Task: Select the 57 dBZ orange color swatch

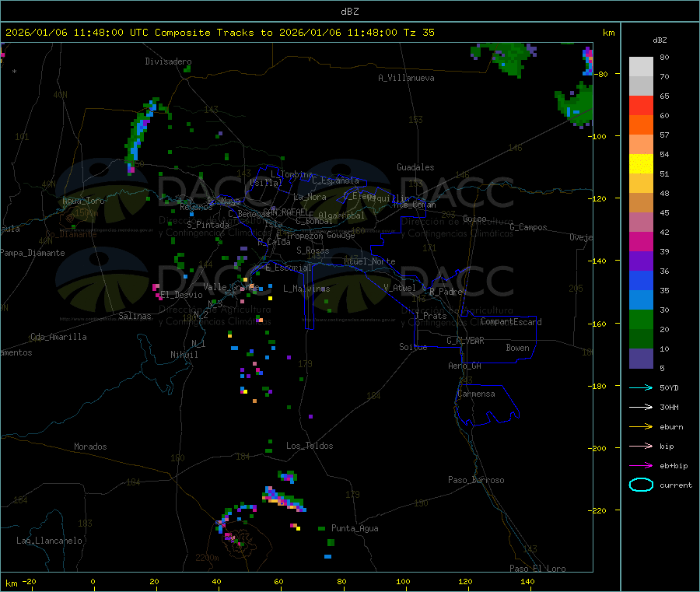Action: (x=641, y=125)
